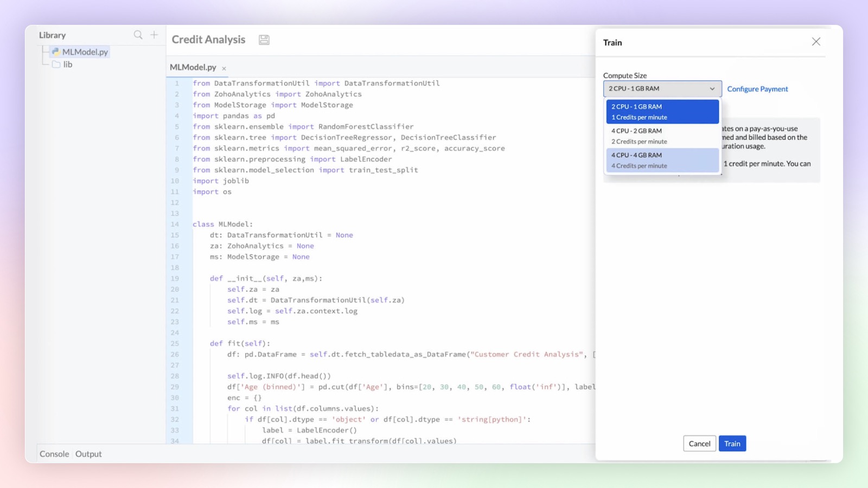Select 4 CPU - 4 GB RAM option

(x=662, y=160)
